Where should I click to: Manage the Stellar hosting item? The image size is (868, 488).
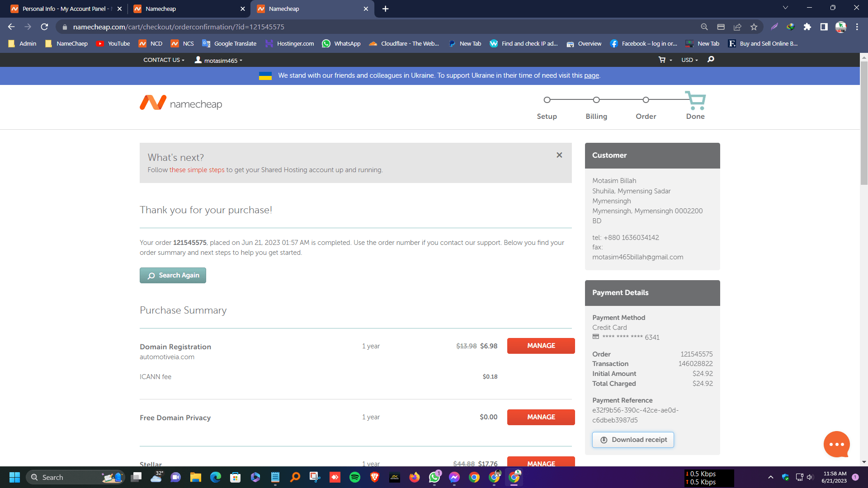click(541, 462)
